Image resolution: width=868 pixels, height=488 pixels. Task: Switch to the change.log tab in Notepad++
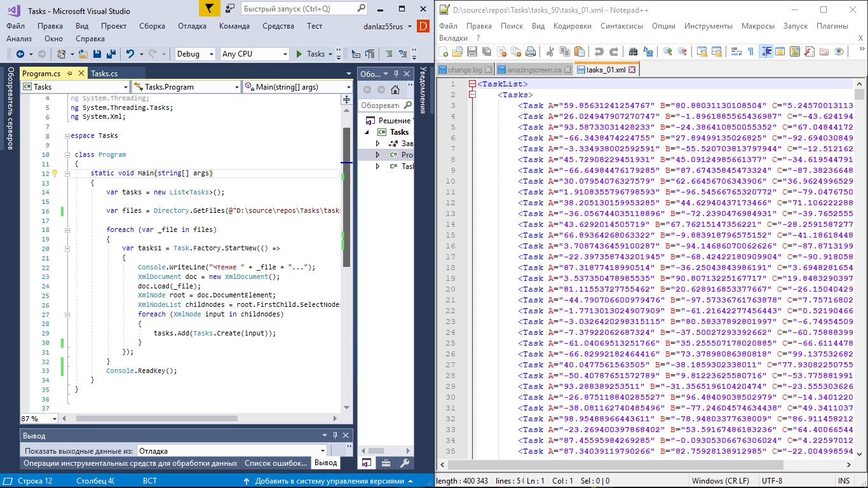pos(465,70)
